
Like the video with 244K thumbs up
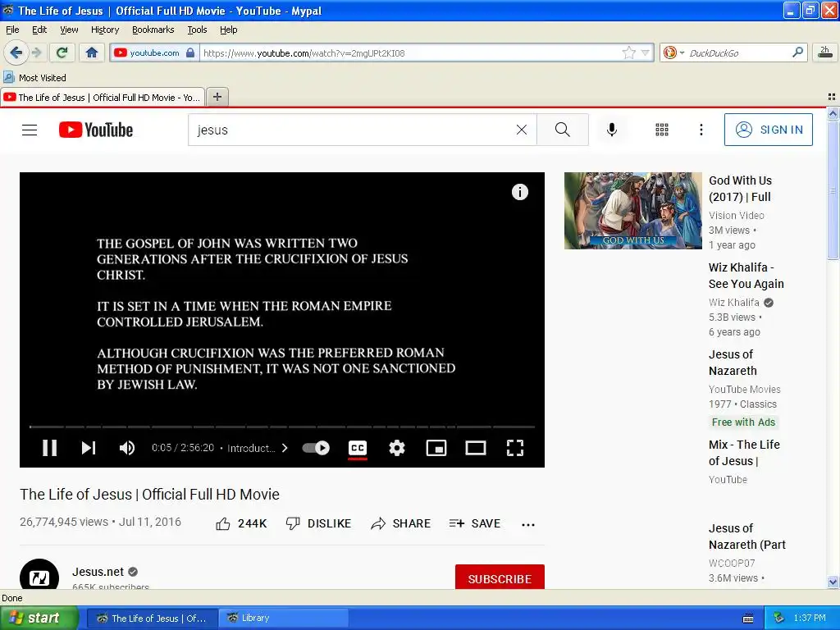coord(241,523)
